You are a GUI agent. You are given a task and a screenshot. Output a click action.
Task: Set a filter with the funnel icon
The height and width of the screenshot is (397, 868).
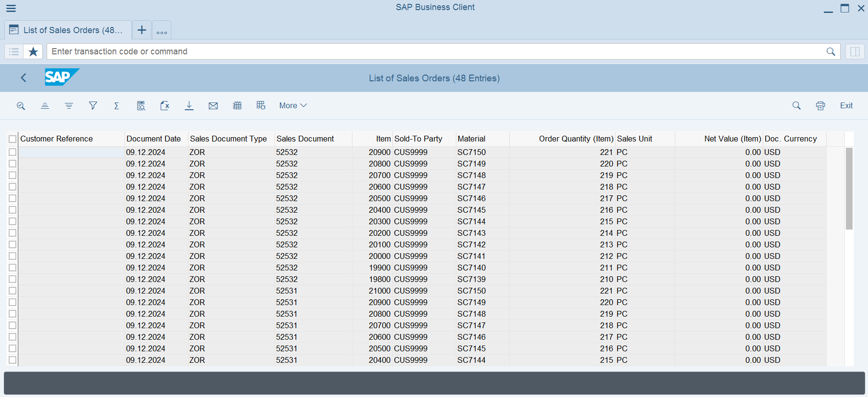tap(93, 106)
